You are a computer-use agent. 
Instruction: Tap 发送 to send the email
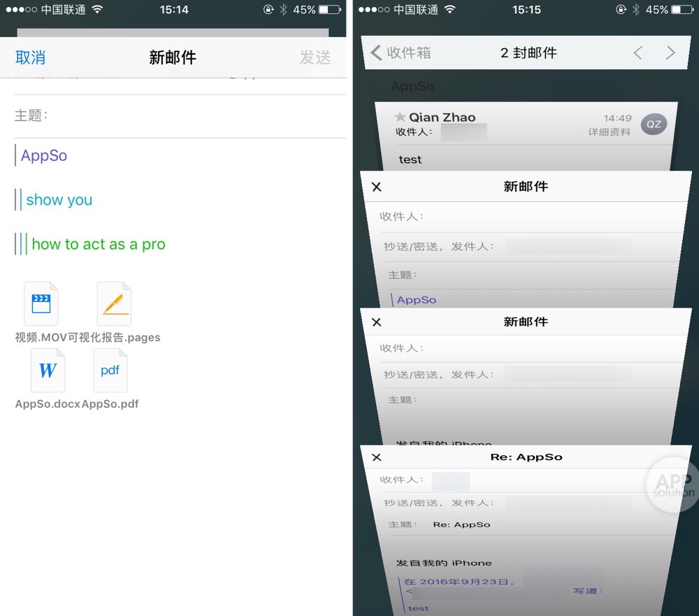316,58
